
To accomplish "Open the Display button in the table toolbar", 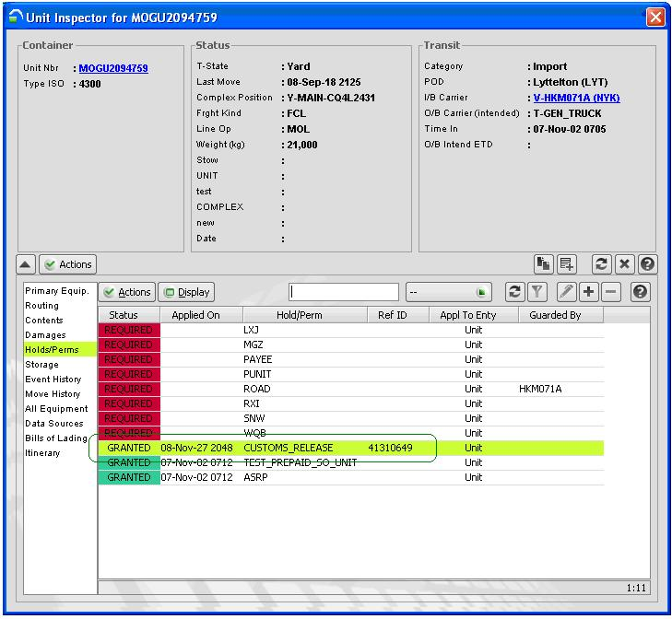I will click(x=186, y=292).
